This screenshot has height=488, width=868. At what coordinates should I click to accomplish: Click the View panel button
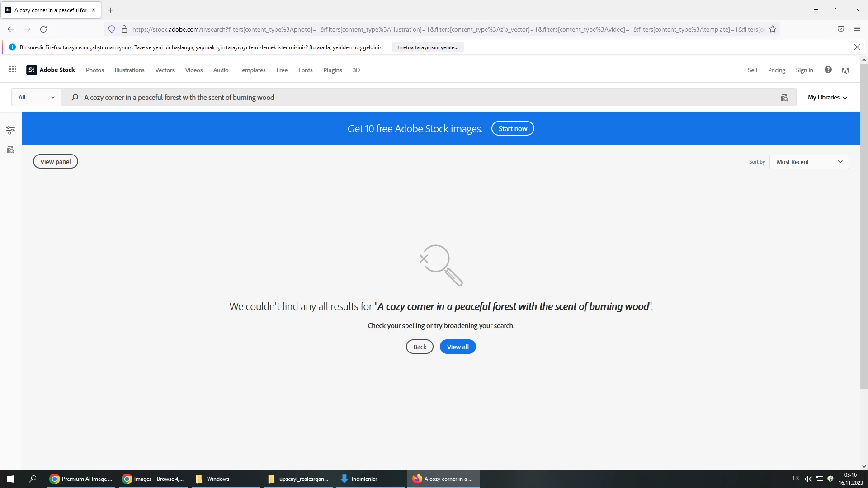(x=55, y=162)
